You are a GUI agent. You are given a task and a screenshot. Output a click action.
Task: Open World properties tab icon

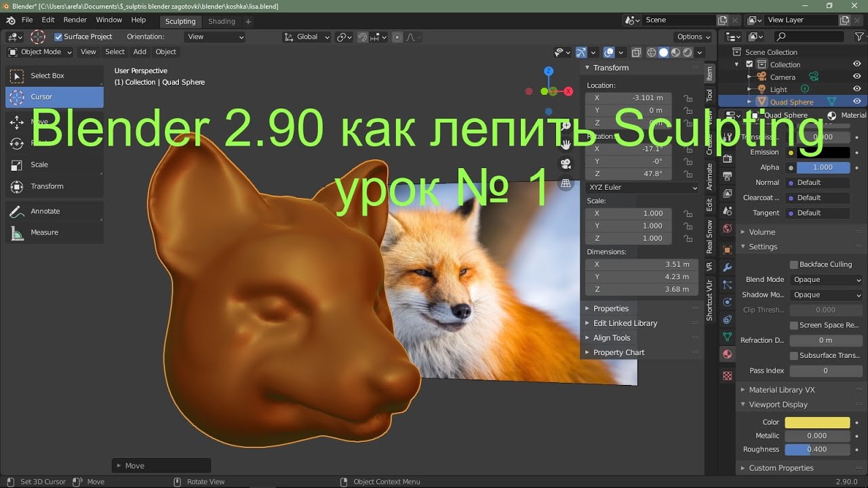pyautogui.click(x=728, y=229)
